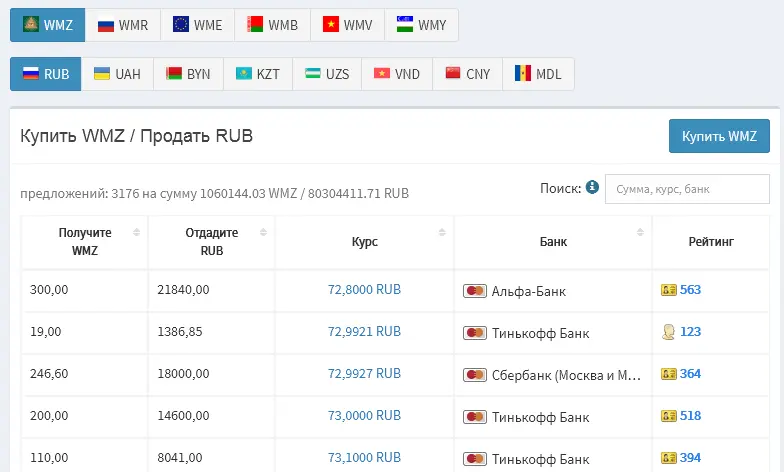Click card icon in the 19,00 WMZ row
This screenshot has width=784, height=472.
point(474,333)
